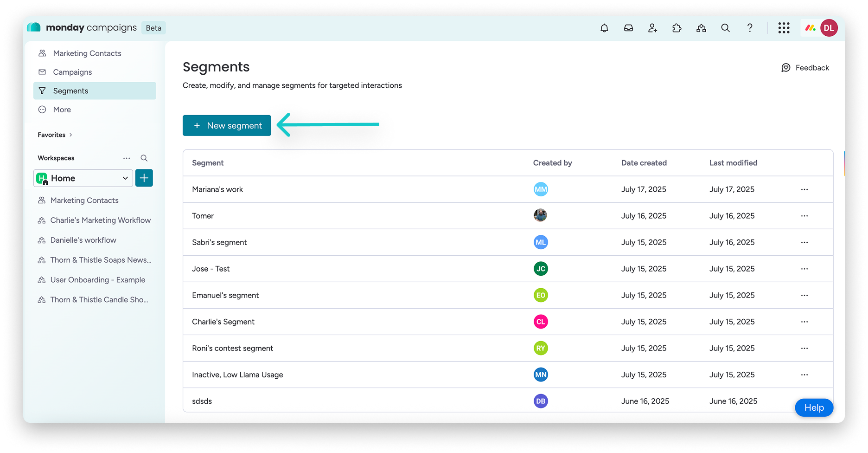Viewport: 868px width, 453px height.
Task: Open Thorn & Thistle Soaps News board
Action: pos(95,260)
